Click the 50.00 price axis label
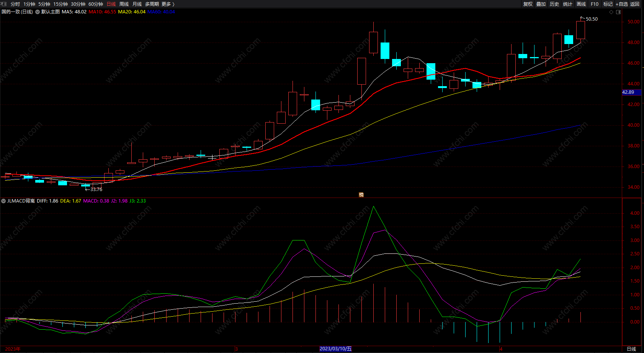 (633, 22)
